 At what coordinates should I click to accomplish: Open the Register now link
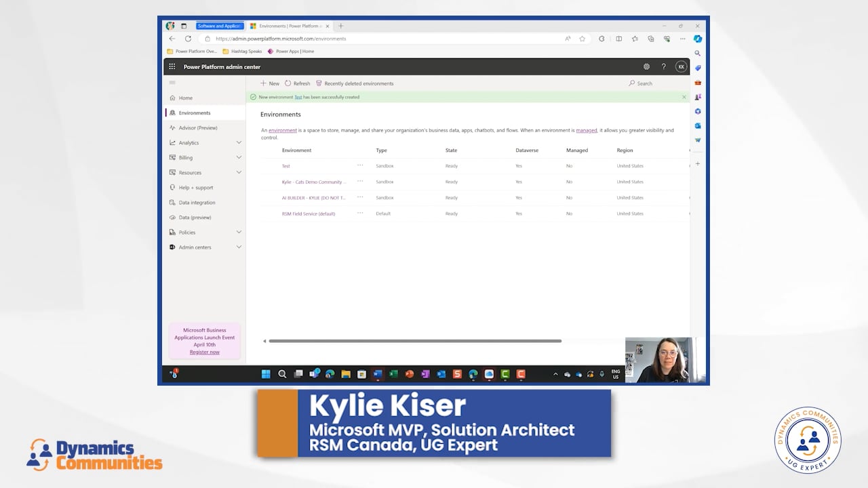[x=204, y=352]
